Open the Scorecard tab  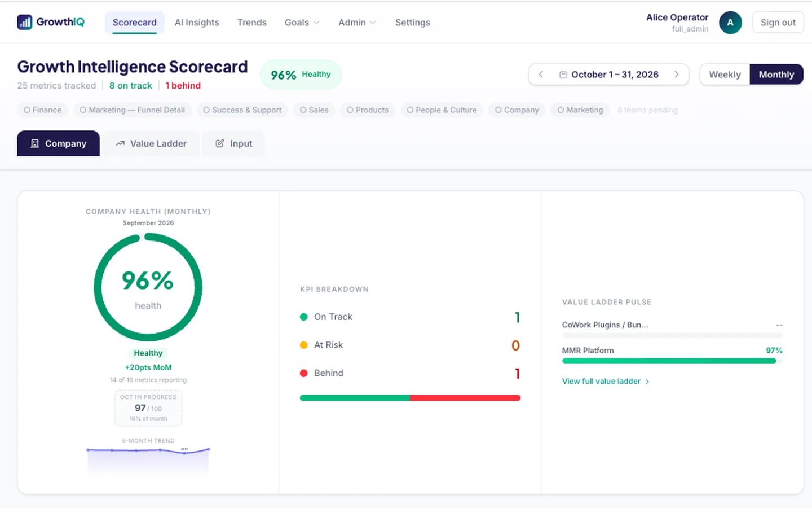pyautogui.click(x=134, y=23)
